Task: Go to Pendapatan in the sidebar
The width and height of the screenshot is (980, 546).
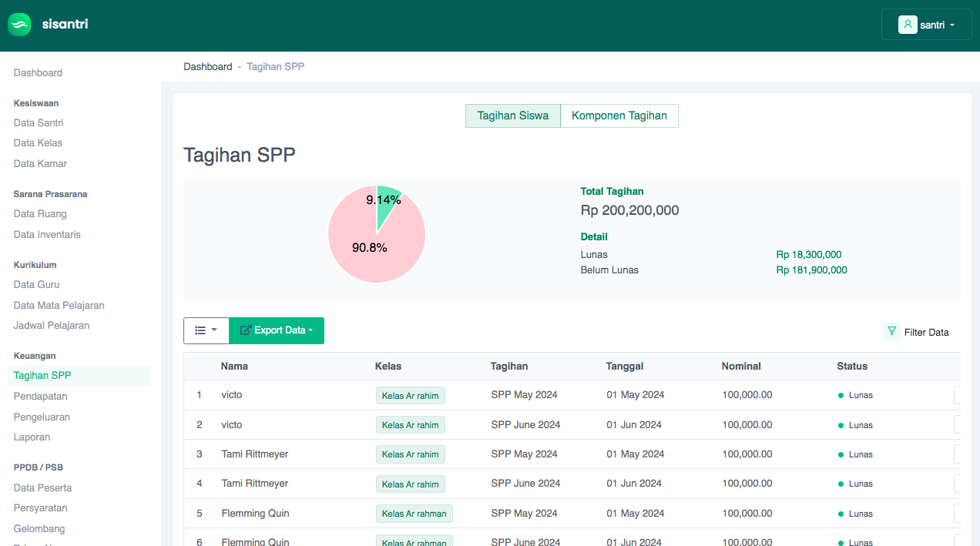Action: [40, 396]
